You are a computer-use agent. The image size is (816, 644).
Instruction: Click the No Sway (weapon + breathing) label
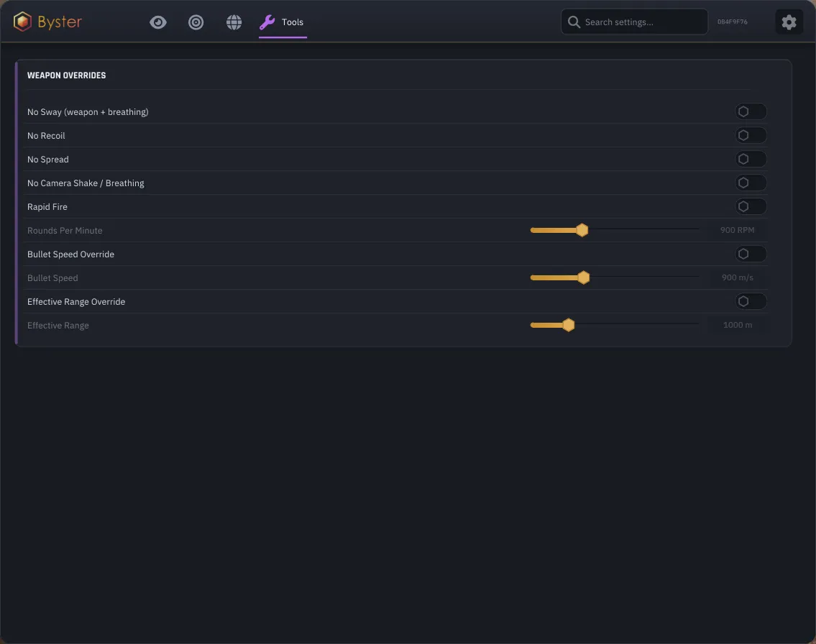tap(88, 112)
